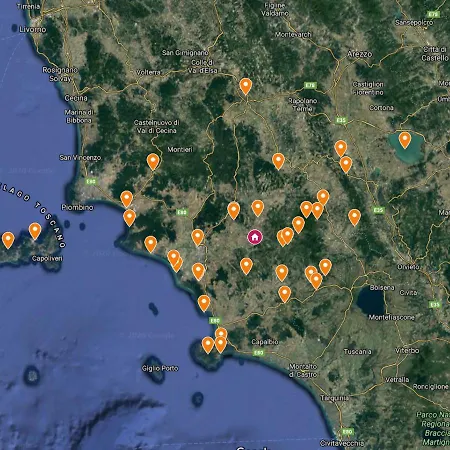Click the Arezzo city label
The height and width of the screenshot is (450, 450).
360,54
